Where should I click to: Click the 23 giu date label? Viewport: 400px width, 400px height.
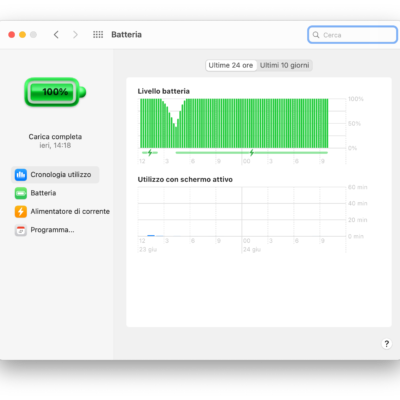[x=148, y=250]
